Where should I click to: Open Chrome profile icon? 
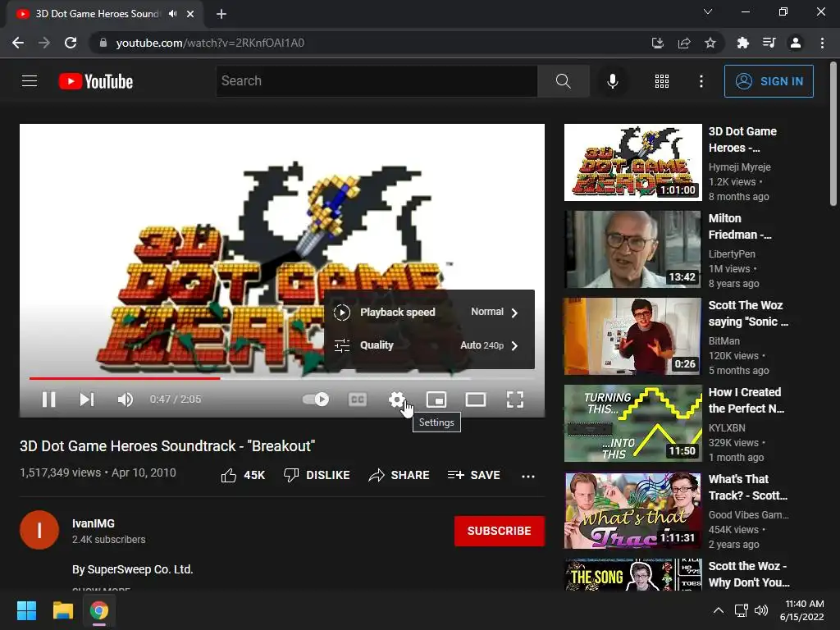(796, 43)
